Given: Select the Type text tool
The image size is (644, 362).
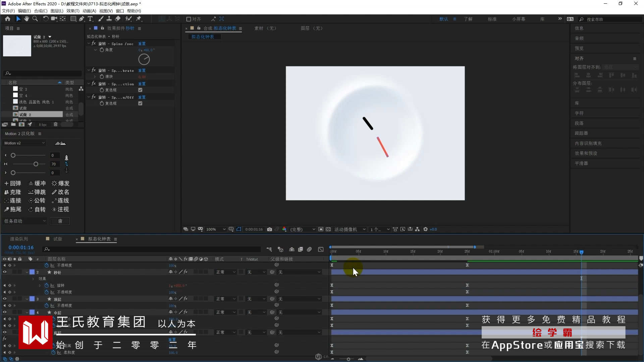Looking at the screenshot, I should (x=90, y=19).
